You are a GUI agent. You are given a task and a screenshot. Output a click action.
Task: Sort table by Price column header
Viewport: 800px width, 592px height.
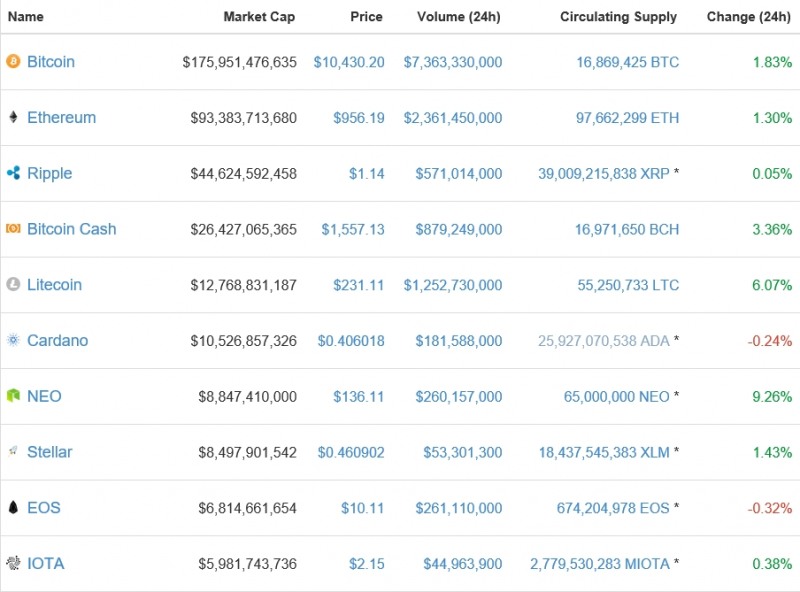tap(366, 17)
